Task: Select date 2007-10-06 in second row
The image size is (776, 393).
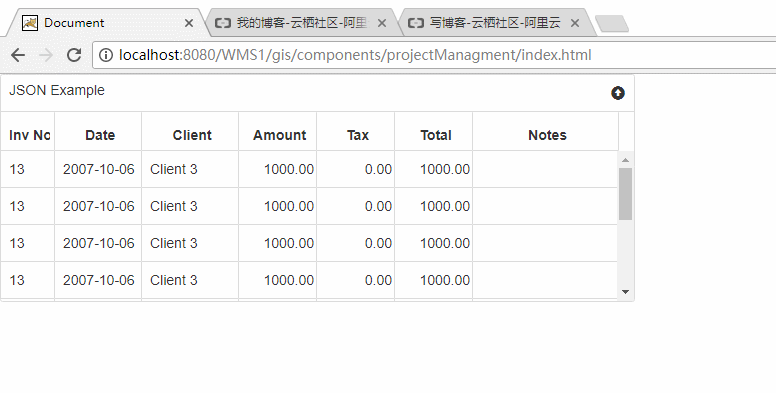Action: pos(98,206)
